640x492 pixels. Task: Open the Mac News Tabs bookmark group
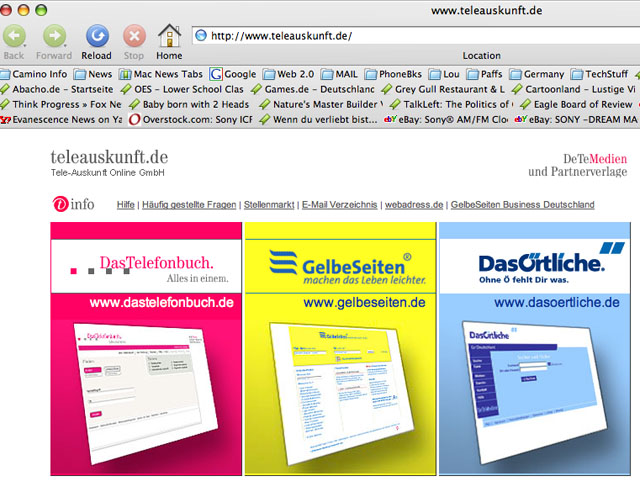pos(161,74)
